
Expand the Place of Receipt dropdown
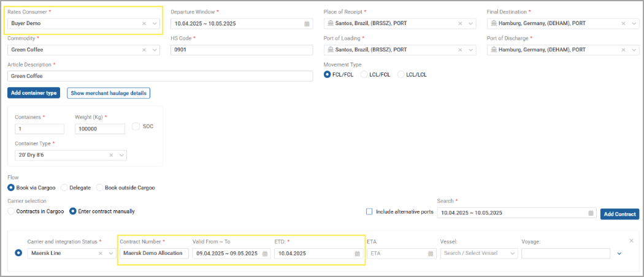(x=471, y=23)
